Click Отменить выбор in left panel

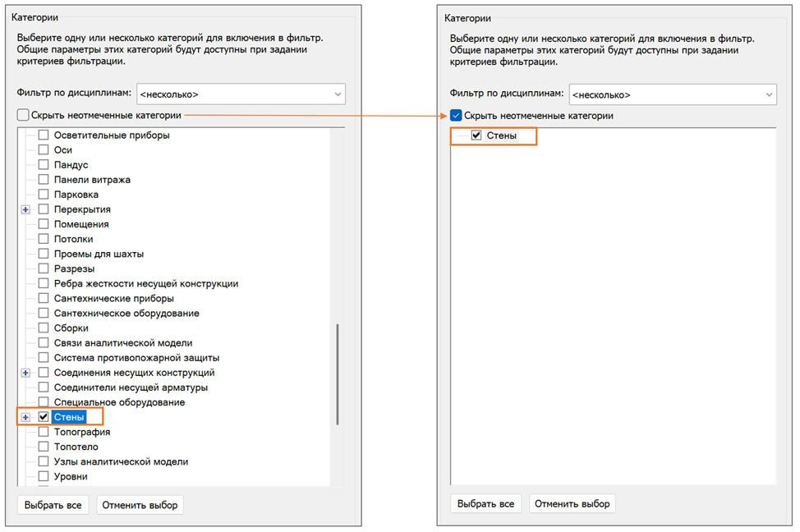click(140, 505)
